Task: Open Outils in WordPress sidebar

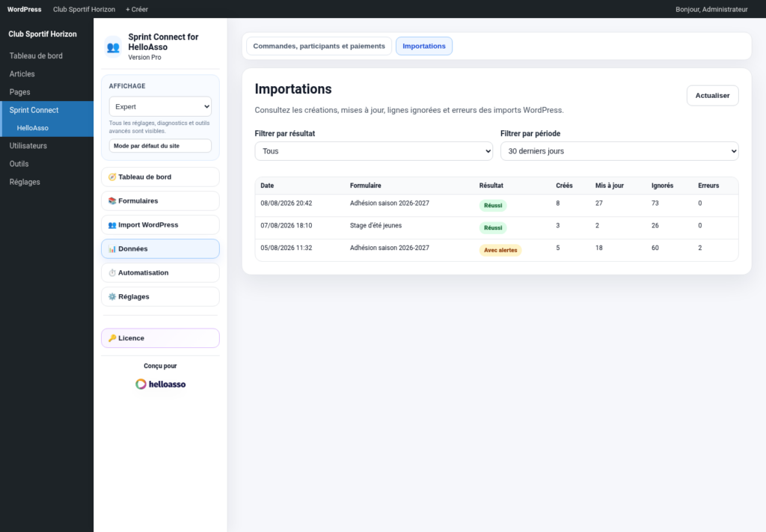Action: click(47, 164)
